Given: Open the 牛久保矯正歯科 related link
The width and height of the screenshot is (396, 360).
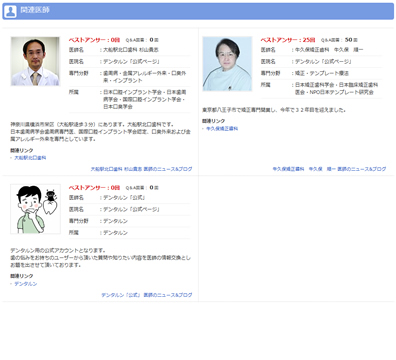Looking at the screenshot, I should point(222,128).
